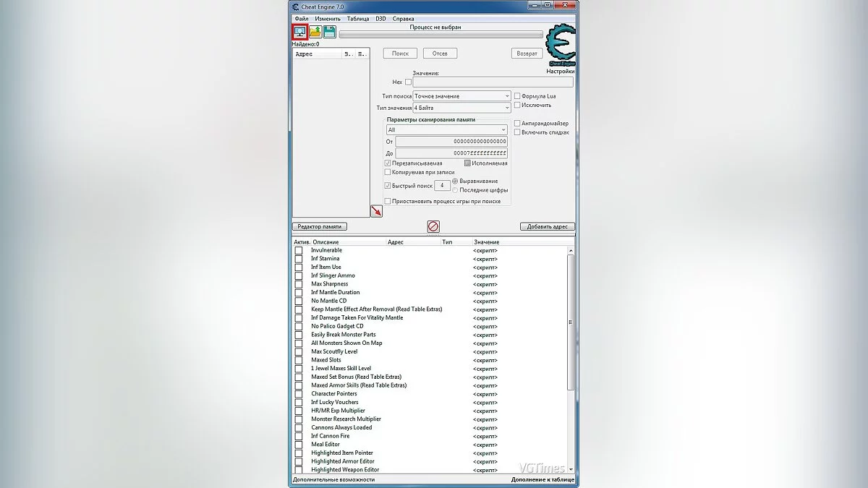The image size is (868, 488).
Task: Click the process progress bar
Action: tap(441, 34)
